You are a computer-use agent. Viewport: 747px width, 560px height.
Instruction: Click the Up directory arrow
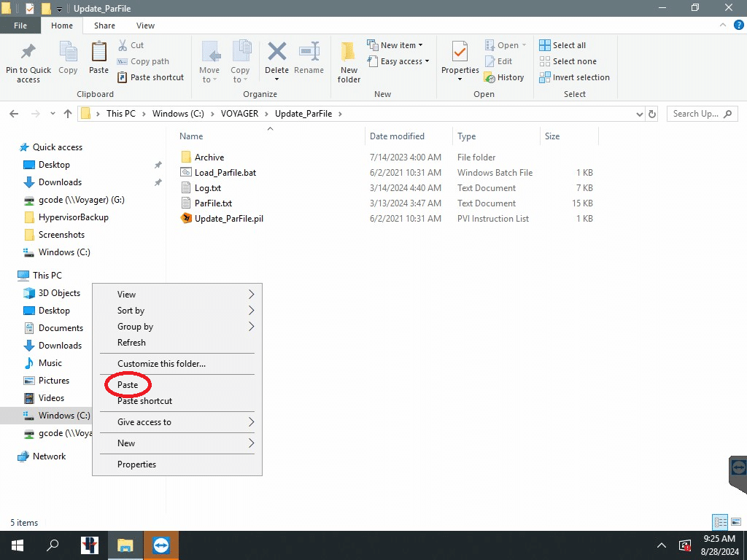[x=69, y=114]
